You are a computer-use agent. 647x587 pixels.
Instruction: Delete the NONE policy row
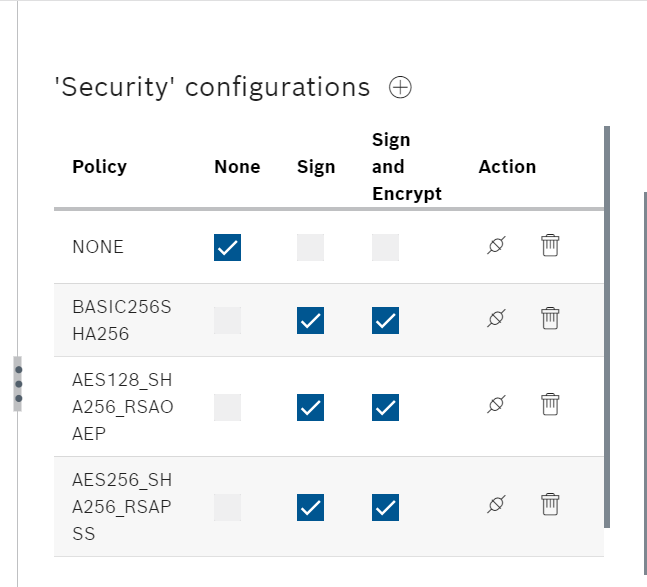point(550,245)
